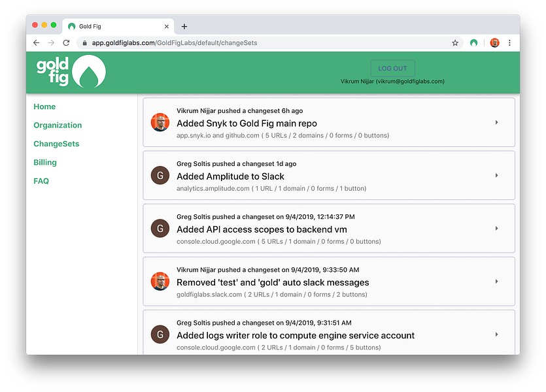
Task: Select the Gold Fig browser tab
Action: [x=118, y=26]
